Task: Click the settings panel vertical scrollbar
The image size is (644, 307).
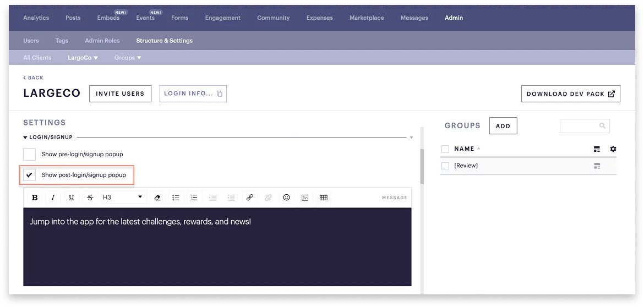Action: 422,167
